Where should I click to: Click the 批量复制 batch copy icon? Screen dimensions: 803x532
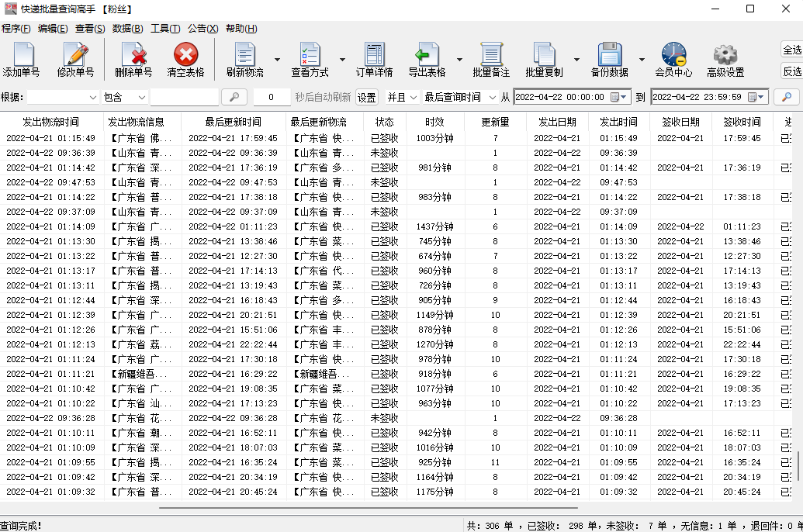click(x=544, y=60)
